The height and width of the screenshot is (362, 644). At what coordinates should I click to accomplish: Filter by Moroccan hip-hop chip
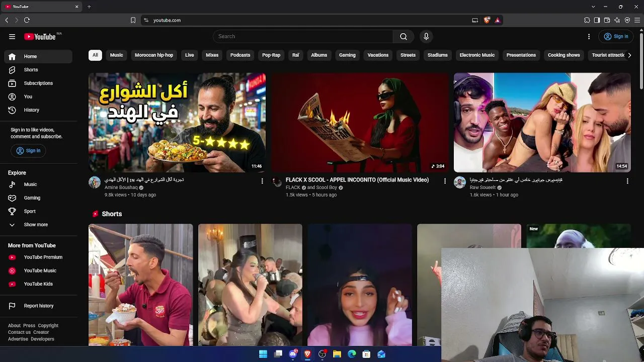point(154,55)
